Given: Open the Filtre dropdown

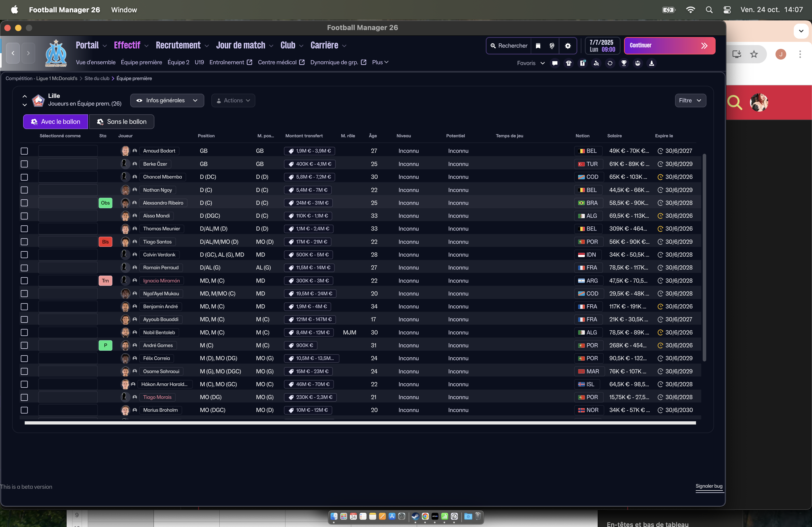Looking at the screenshot, I should point(690,101).
